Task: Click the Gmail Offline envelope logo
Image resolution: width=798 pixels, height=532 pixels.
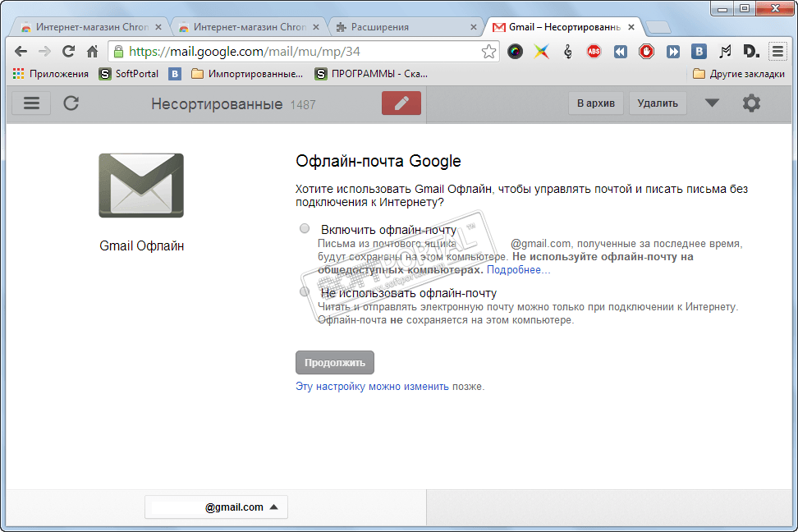Action: (x=141, y=186)
